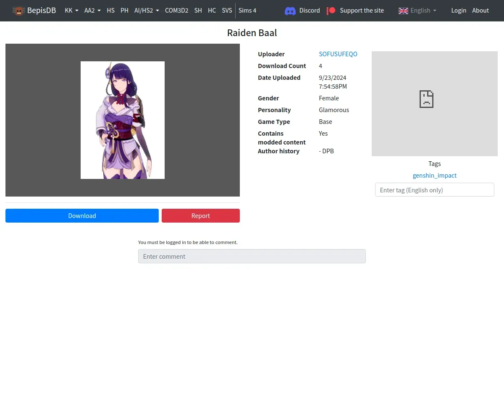The width and height of the screenshot is (504, 420).
Task: Click the Raiden Baal character card image
Action: [123, 120]
